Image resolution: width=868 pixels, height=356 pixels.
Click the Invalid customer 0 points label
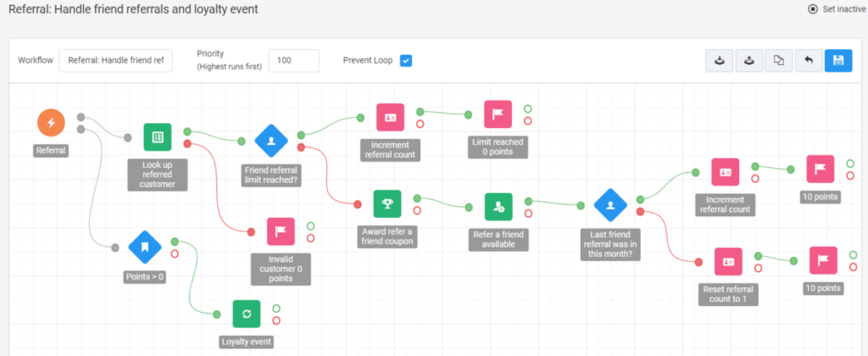[281, 269]
